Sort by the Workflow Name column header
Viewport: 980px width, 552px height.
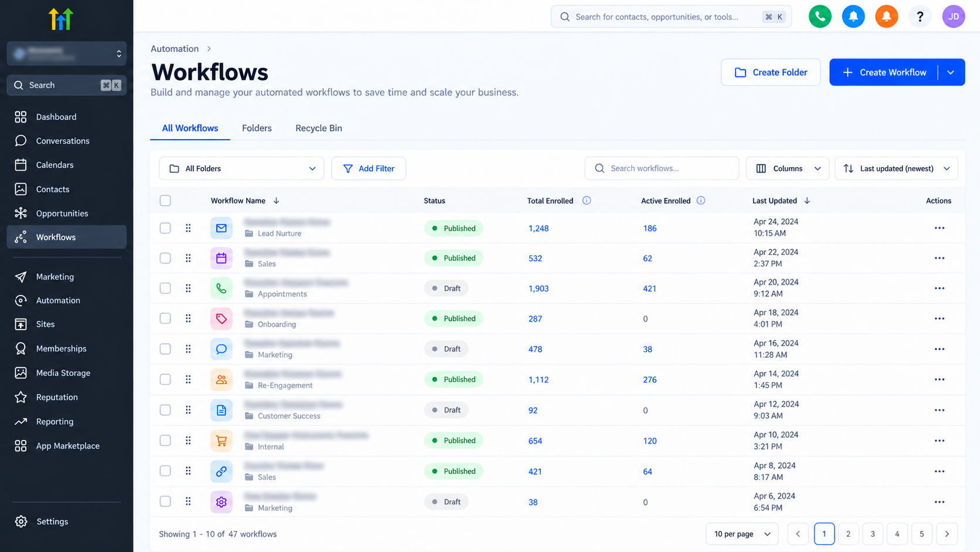pos(244,201)
